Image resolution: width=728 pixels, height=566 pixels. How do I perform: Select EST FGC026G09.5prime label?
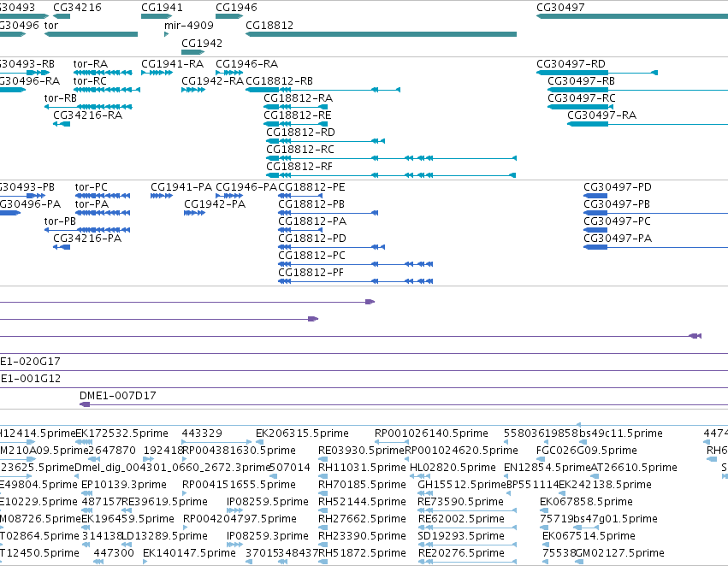pos(586,451)
